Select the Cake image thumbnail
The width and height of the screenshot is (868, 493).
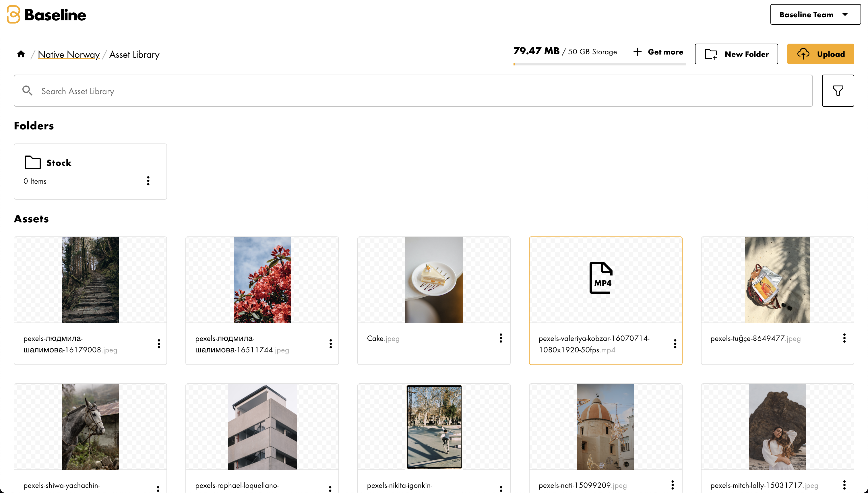434,280
